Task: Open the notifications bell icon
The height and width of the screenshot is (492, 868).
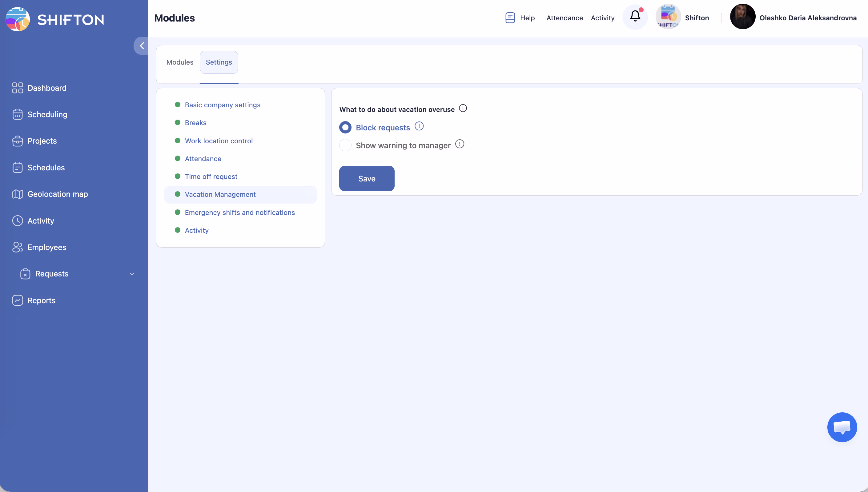Action: (635, 16)
